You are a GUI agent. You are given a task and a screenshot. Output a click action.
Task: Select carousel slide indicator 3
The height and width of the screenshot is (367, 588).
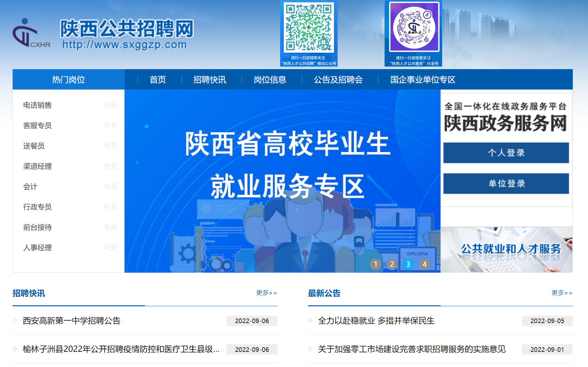pyautogui.click(x=408, y=264)
